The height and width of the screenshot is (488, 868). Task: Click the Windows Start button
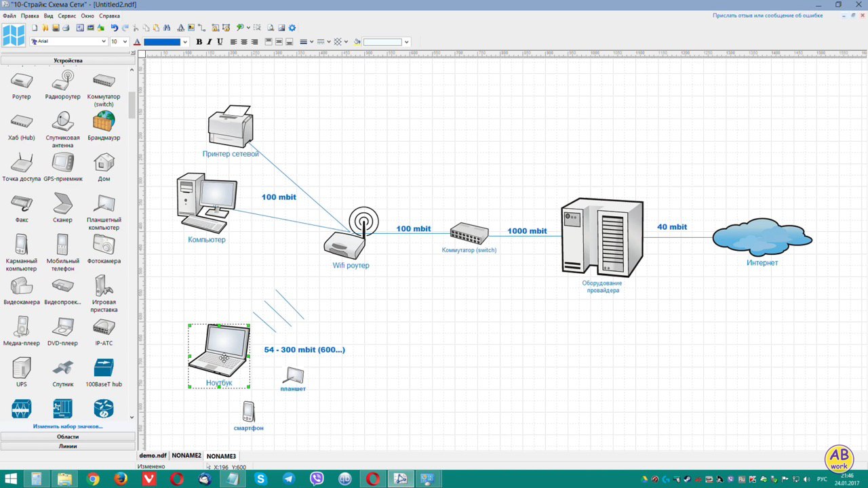point(11,479)
